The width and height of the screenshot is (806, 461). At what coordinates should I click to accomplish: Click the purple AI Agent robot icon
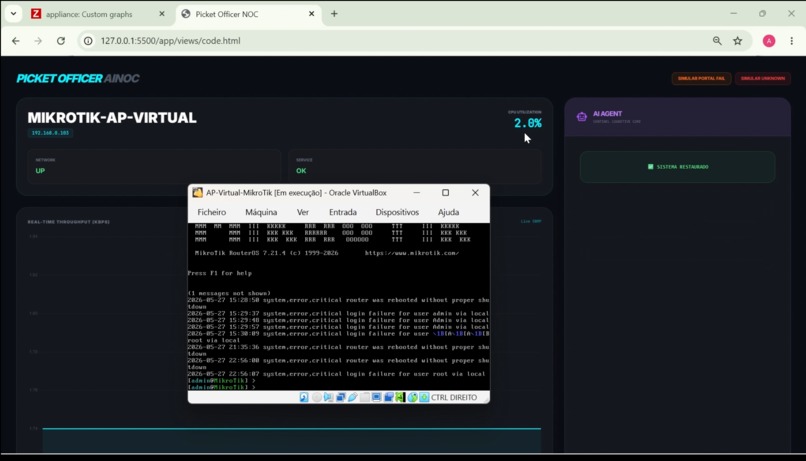581,117
